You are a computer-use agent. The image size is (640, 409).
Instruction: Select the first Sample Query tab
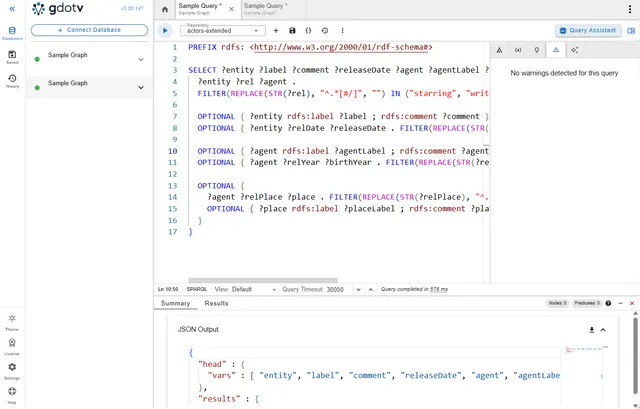tap(200, 9)
